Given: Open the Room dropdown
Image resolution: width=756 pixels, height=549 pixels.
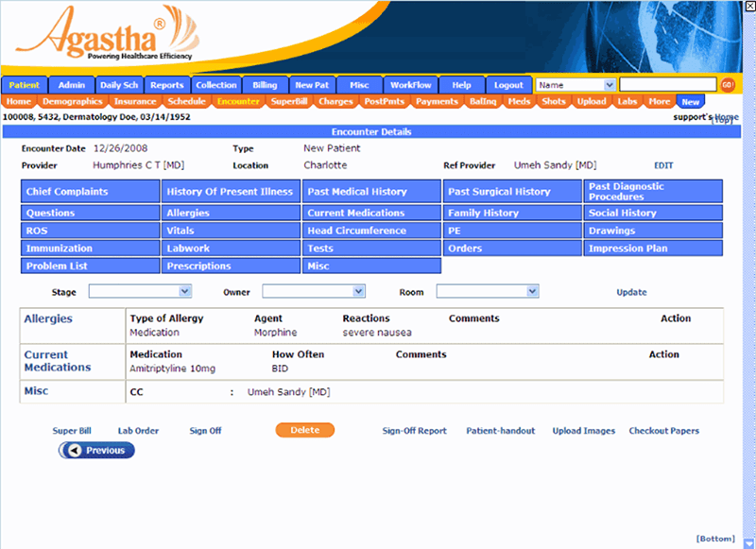Looking at the screenshot, I should (x=488, y=292).
